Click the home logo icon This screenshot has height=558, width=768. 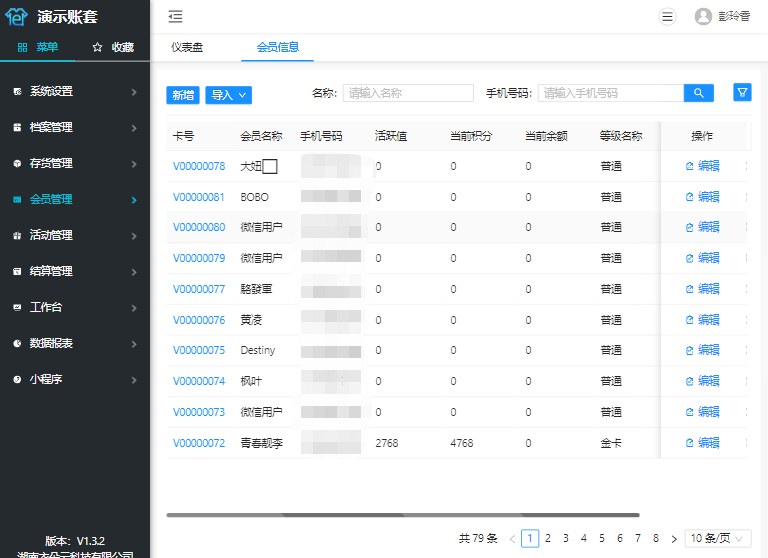click(17, 17)
